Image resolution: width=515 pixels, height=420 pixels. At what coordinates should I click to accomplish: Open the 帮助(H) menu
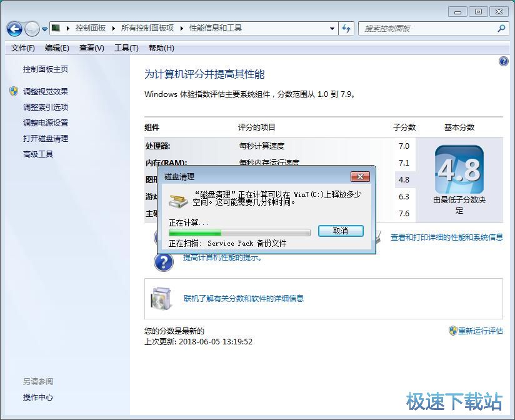pos(161,48)
